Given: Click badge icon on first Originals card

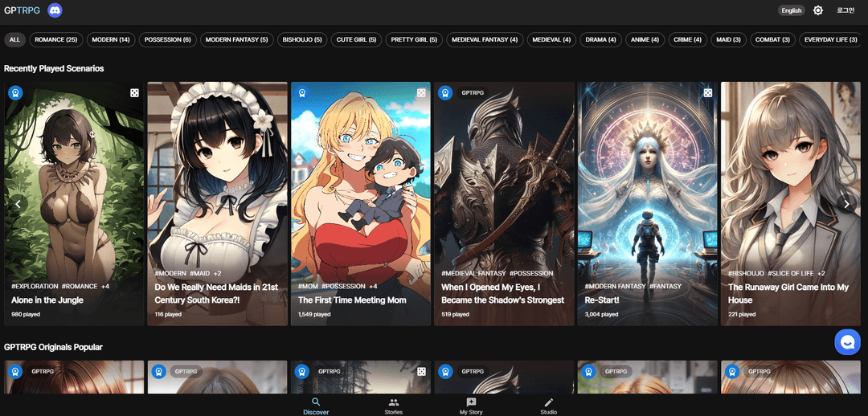Looking at the screenshot, I should (15, 372).
